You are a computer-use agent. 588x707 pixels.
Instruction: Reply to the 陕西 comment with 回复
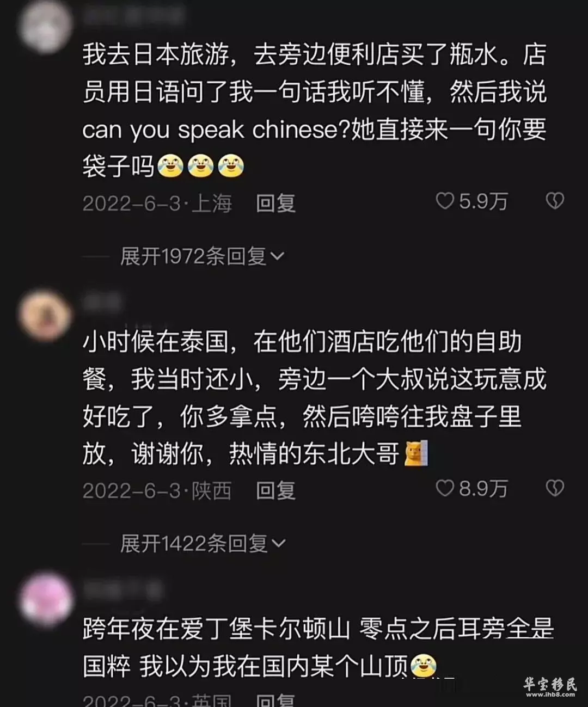coord(276,490)
